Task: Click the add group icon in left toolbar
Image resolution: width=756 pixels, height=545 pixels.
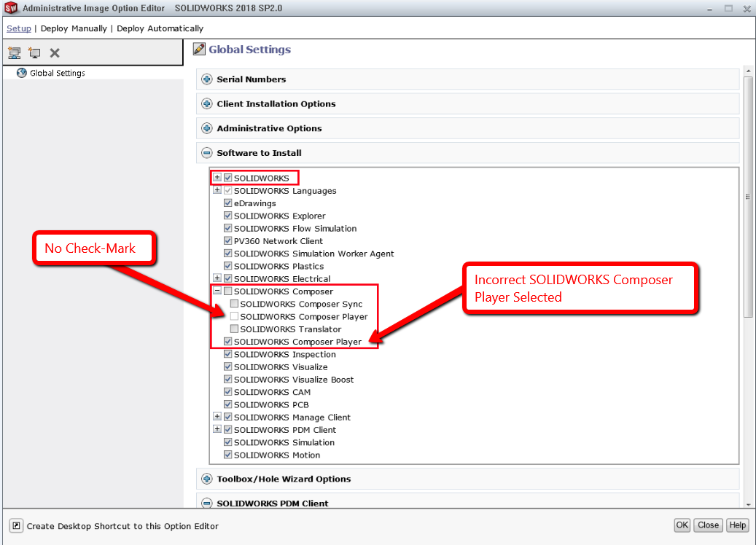Action: (x=15, y=53)
